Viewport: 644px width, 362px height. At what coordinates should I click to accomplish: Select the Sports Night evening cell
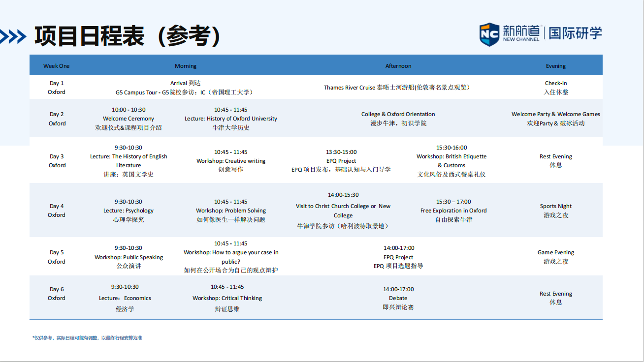click(x=556, y=211)
